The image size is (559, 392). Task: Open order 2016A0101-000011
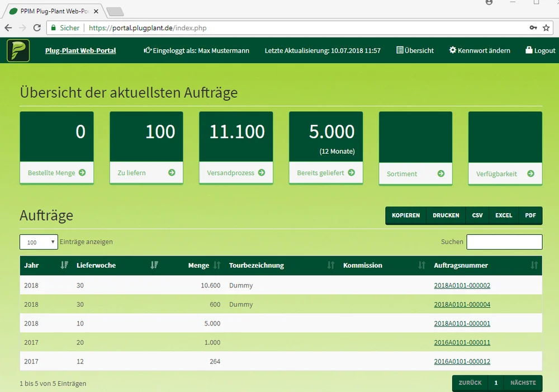462,342
